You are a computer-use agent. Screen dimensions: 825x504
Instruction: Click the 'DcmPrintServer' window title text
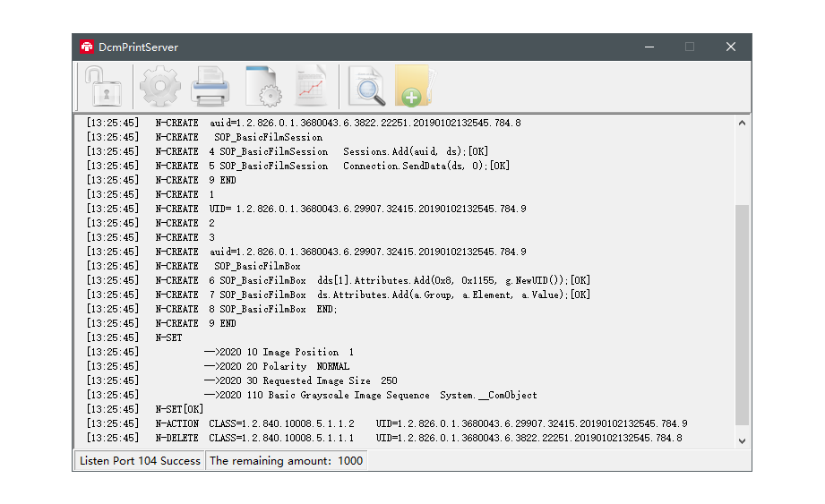tap(138, 47)
